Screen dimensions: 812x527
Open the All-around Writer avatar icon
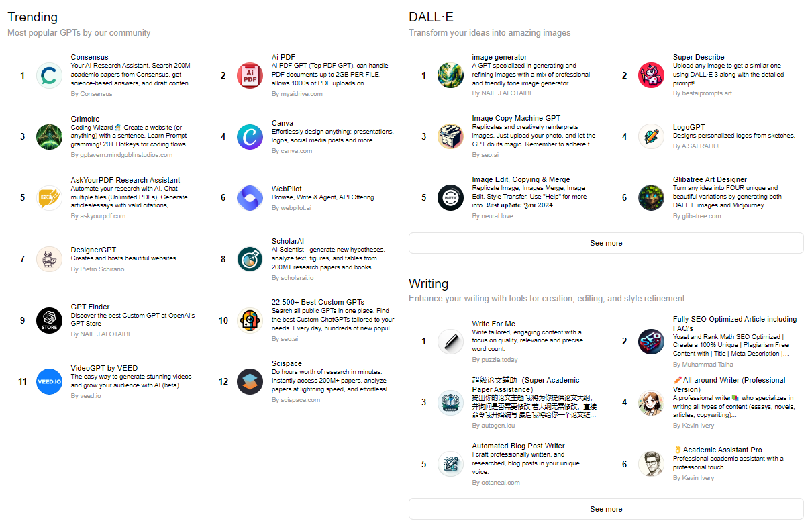pos(651,403)
